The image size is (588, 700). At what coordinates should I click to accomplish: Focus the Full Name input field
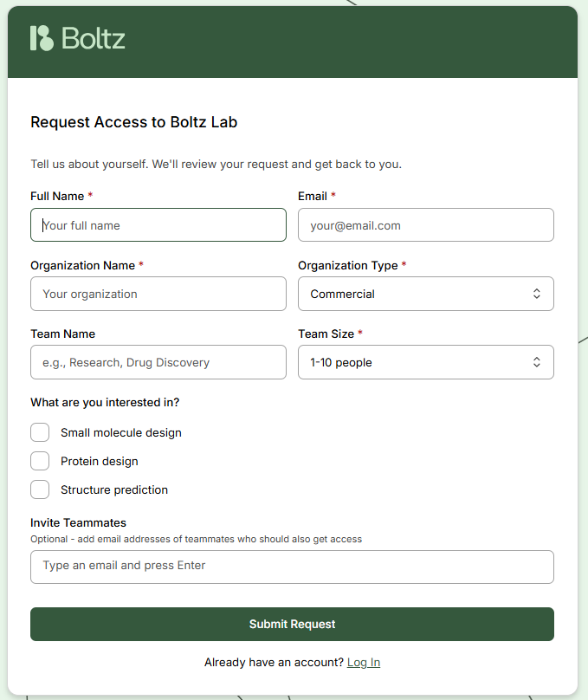coord(158,225)
